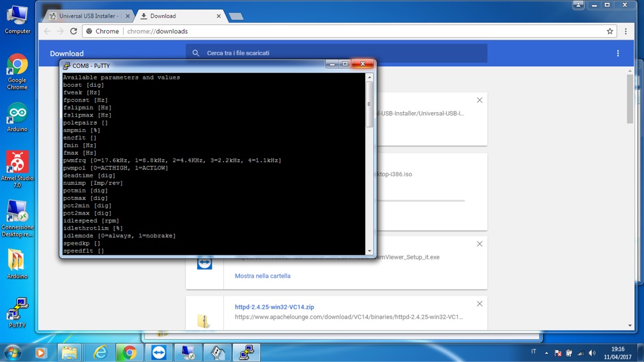Open Internet Explorer from the taskbar
The height and width of the screenshot is (362, 644).
[x=100, y=352]
